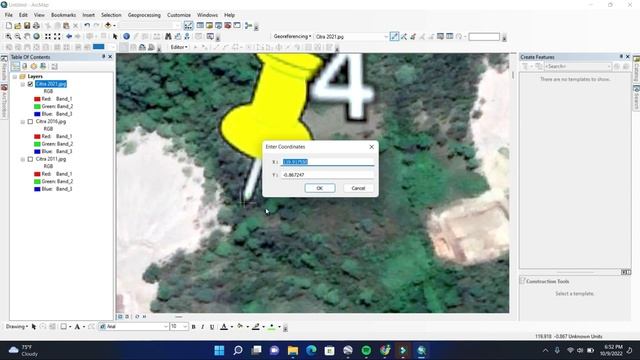Viewport: 640px width, 360px height.
Task: Toggle italic text formatting in Drawing toolbar
Action: coord(203,327)
